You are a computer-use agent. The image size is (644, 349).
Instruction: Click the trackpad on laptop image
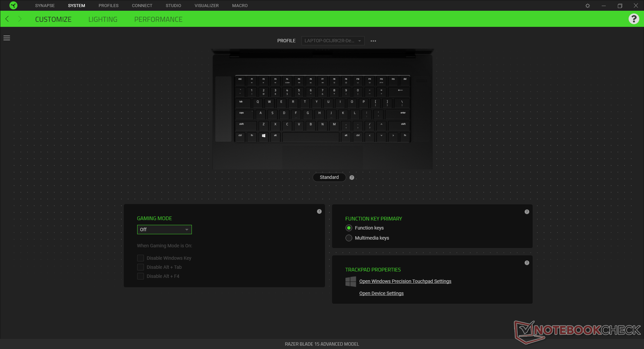pos(322,157)
